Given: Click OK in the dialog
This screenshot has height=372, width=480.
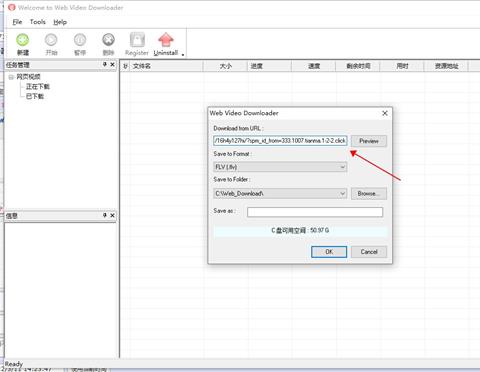Looking at the screenshot, I should [x=329, y=252].
